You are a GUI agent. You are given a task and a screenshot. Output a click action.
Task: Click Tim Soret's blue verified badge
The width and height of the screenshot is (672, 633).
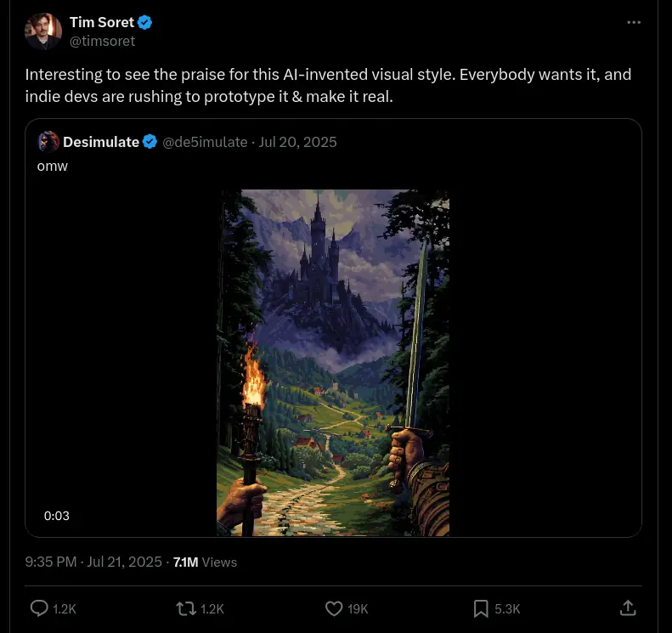click(145, 22)
